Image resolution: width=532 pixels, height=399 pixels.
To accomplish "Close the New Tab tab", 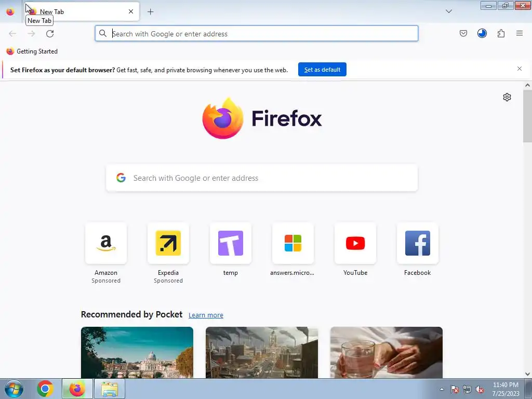I will 131,11.
